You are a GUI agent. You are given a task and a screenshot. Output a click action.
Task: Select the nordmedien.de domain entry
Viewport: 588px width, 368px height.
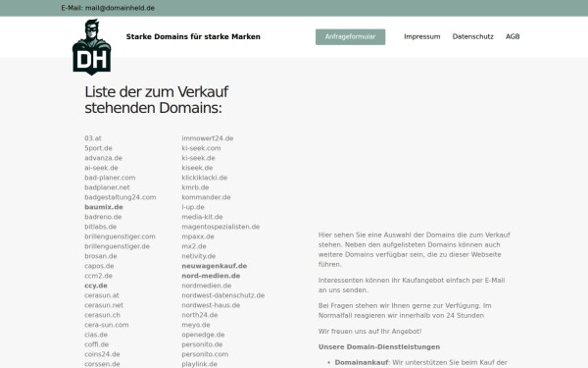coord(206,286)
